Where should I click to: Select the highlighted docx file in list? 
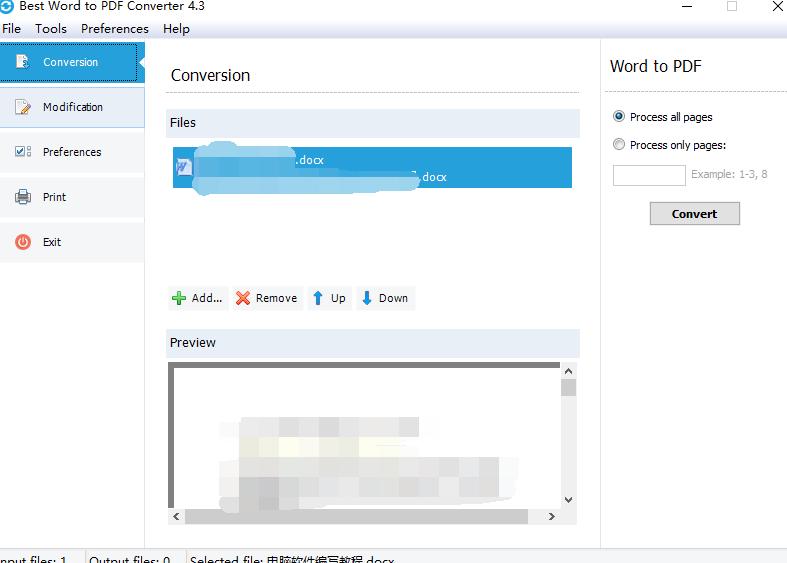point(371,167)
